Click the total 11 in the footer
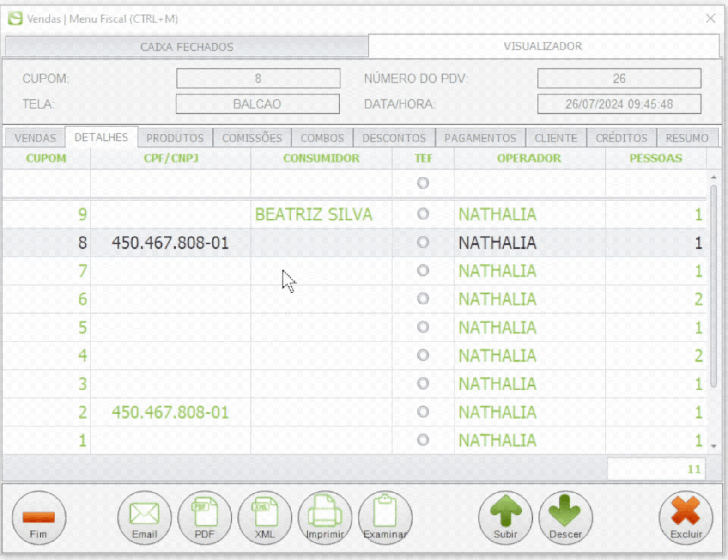The width and height of the screenshot is (728, 560). coord(656,469)
